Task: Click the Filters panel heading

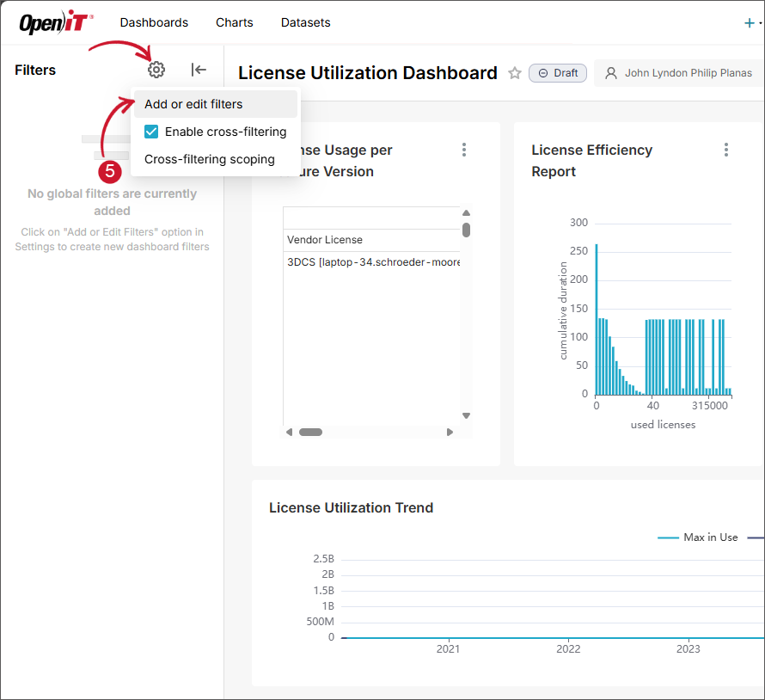Action: point(35,70)
